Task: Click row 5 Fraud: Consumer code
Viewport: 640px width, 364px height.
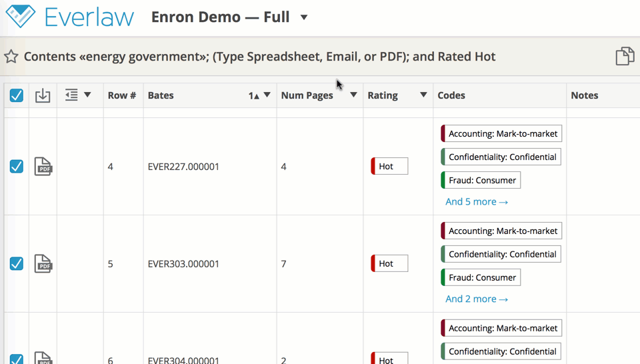Action: (481, 277)
